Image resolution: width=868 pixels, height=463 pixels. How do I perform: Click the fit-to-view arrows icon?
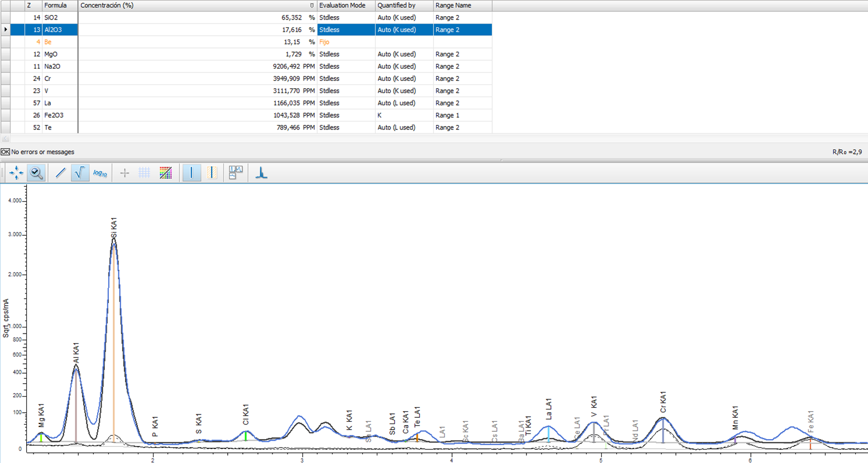[16, 173]
